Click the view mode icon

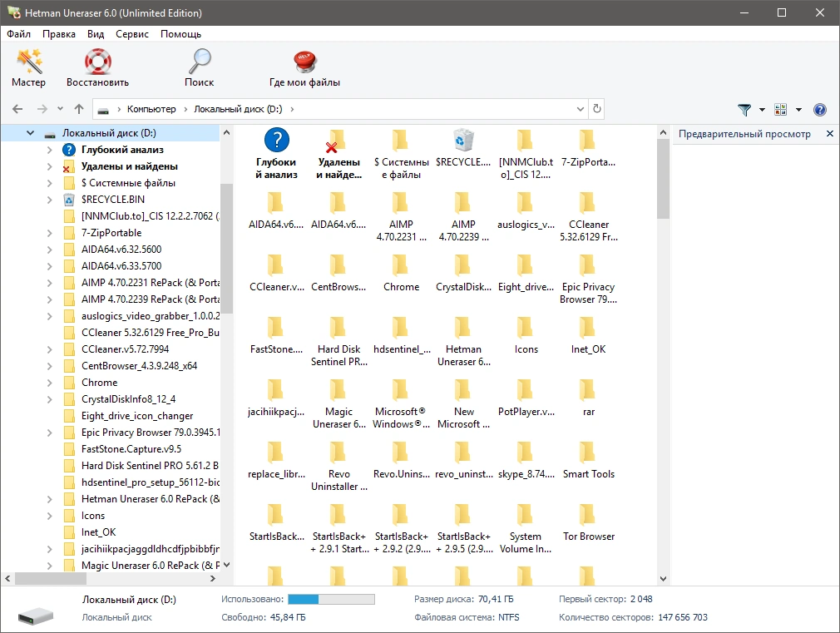pyautogui.click(x=781, y=109)
